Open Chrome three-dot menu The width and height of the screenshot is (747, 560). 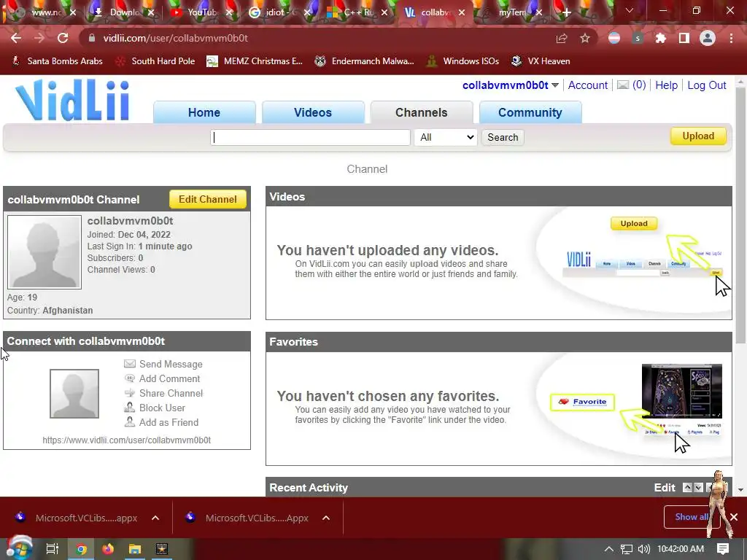click(x=731, y=39)
